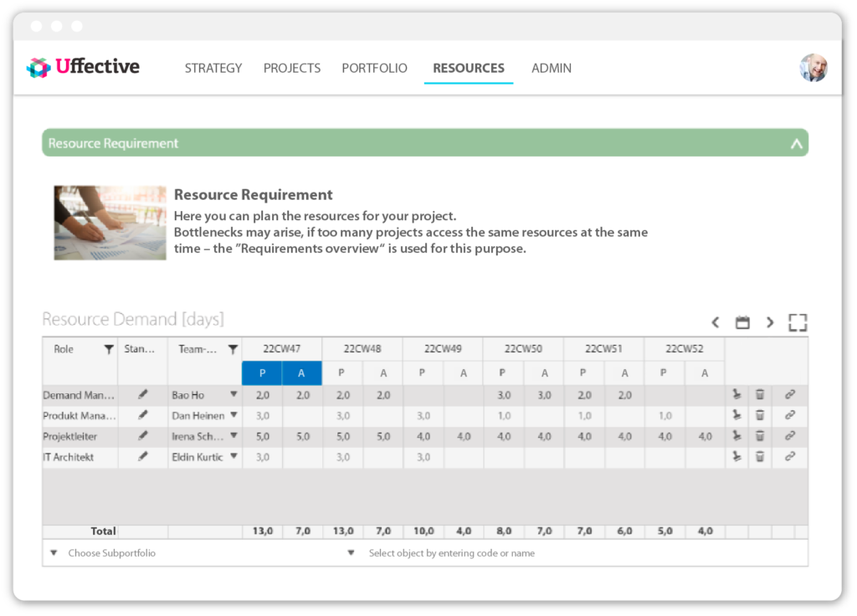
Task: Delete the Demand Manager row
Action: pyautogui.click(x=760, y=394)
